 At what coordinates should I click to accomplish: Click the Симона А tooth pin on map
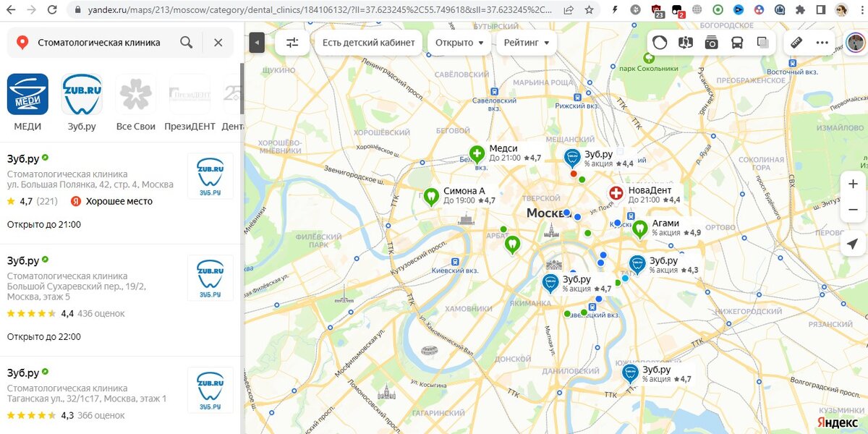[431, 195]
